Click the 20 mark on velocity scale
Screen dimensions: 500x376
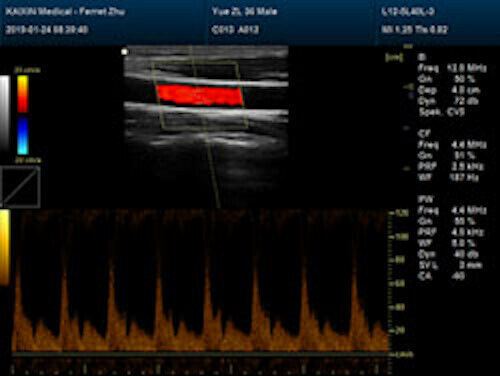pyautogui.click(x=399, y=330)
